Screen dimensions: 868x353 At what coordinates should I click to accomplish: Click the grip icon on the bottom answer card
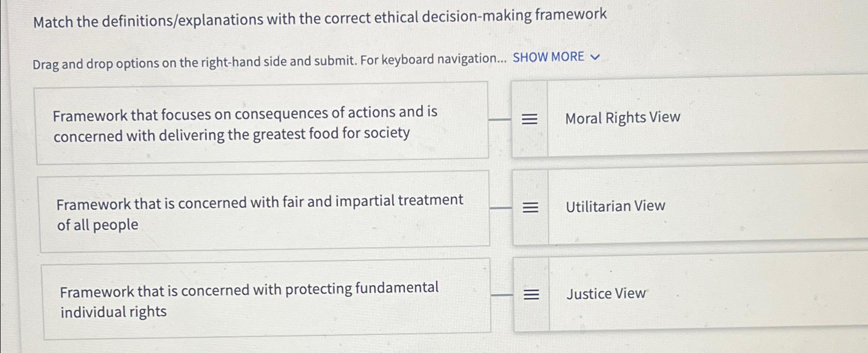(531, 294)
